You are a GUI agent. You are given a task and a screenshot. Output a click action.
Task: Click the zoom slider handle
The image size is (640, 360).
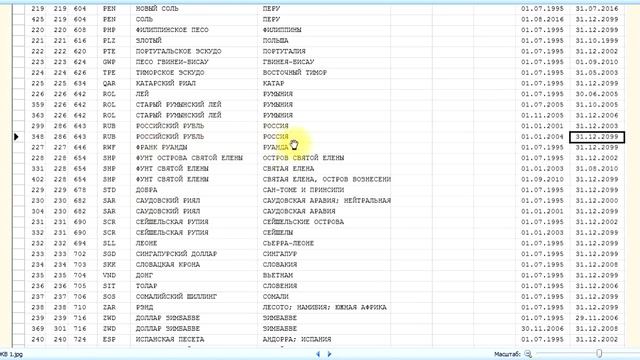(599, 353)
